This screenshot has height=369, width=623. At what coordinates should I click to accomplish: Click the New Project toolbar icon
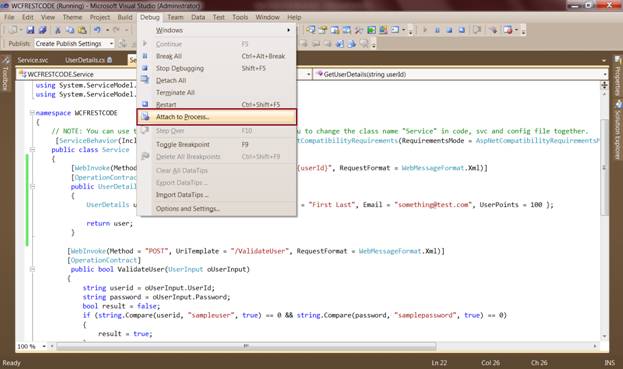click(x=13, y=30)
